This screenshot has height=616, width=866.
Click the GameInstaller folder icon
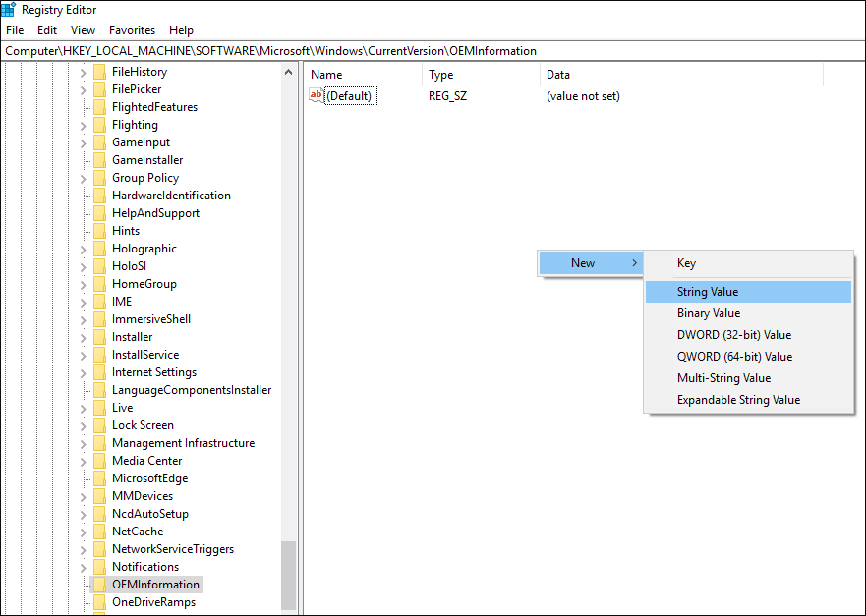tap(100, 160)
